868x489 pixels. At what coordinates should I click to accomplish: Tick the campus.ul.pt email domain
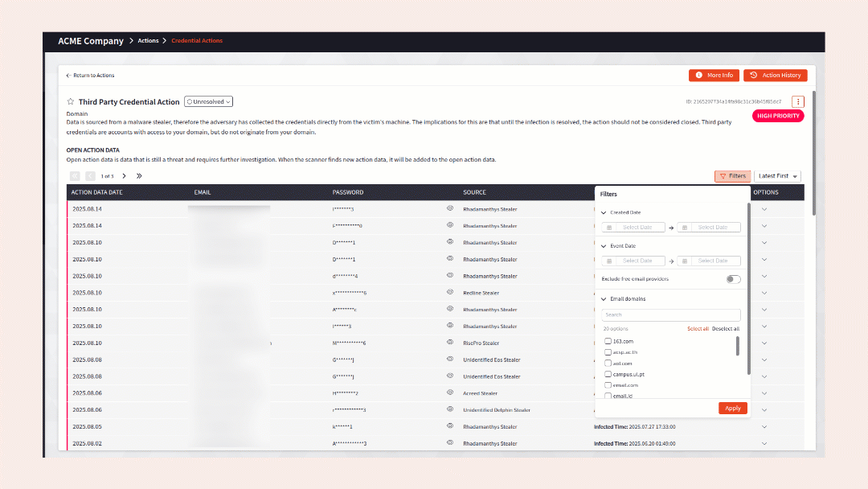click(x=608, y=374)
